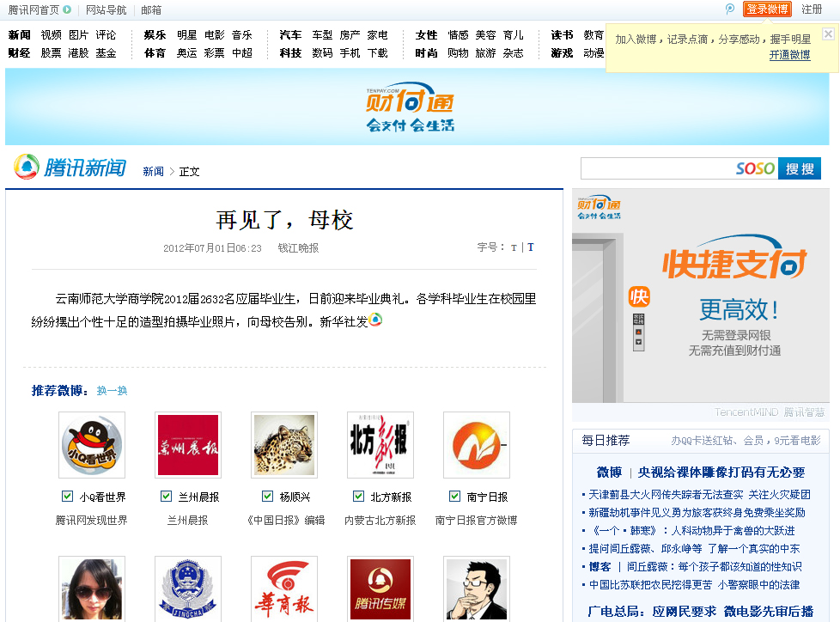Open the 股票 nav link
This screenshot has width=840, height=622.
tap(51, 53)
